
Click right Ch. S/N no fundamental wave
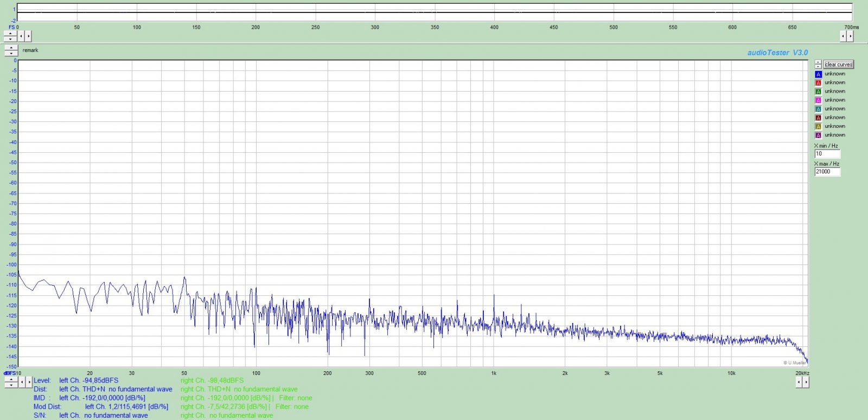(227, 416)
